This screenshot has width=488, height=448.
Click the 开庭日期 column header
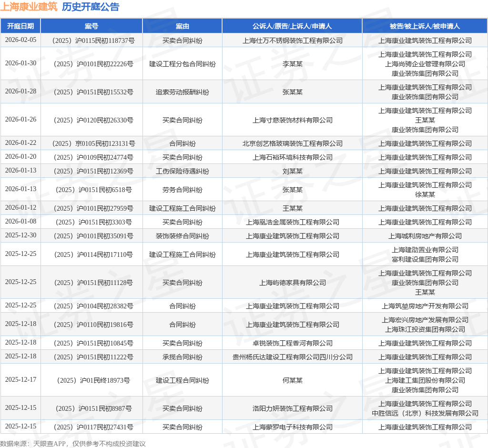[20, 26]
